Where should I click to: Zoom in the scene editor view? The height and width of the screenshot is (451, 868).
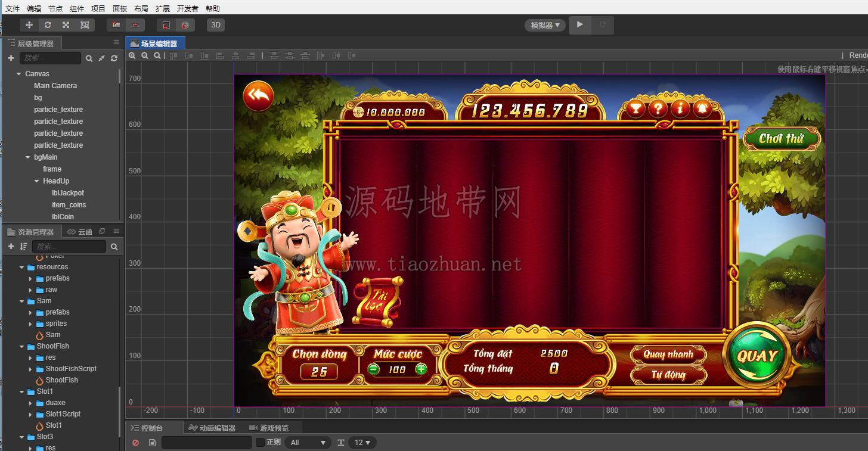pos(132,55)
